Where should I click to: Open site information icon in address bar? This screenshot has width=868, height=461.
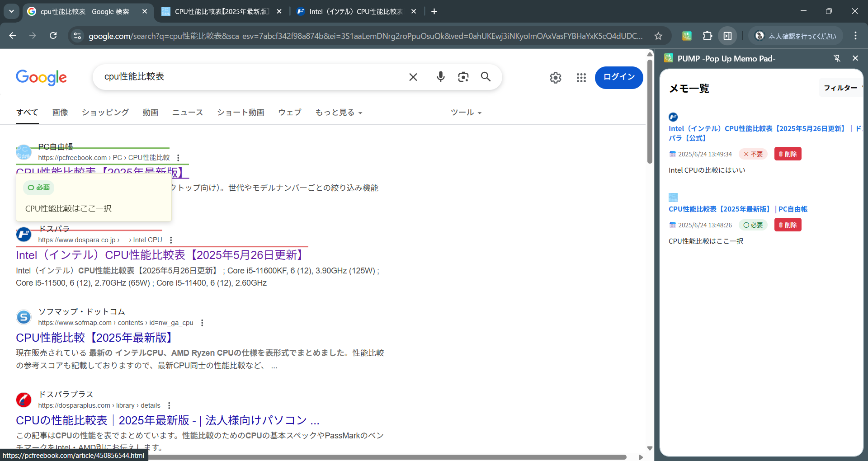pyautogui.click(x=78, y=36)
